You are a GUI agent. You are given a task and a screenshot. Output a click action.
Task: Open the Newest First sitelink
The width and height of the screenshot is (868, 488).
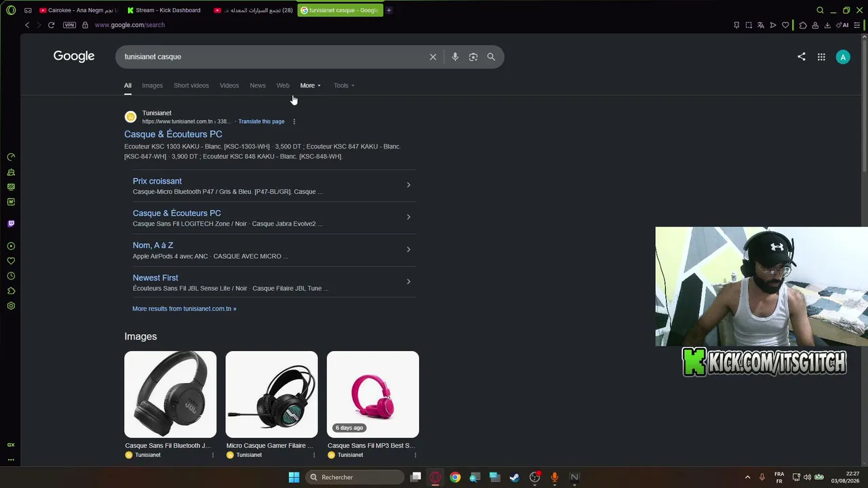[x=155, y=278]
